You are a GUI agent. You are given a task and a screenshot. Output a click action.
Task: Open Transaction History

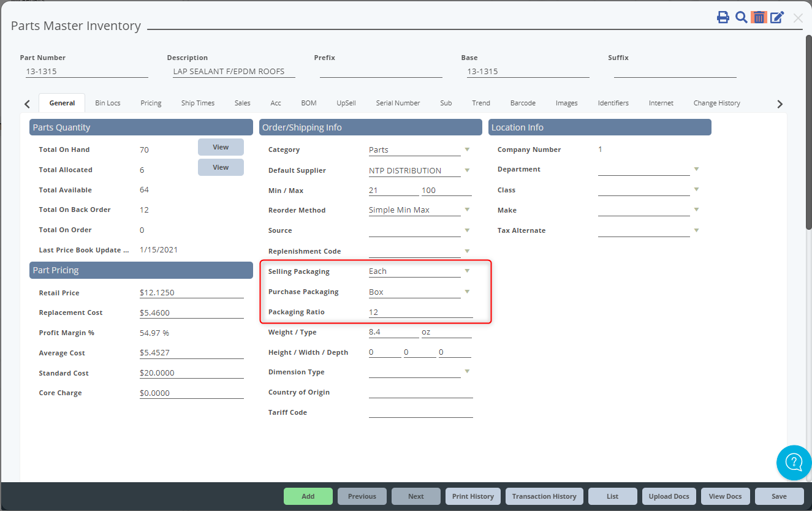point(544,496)
